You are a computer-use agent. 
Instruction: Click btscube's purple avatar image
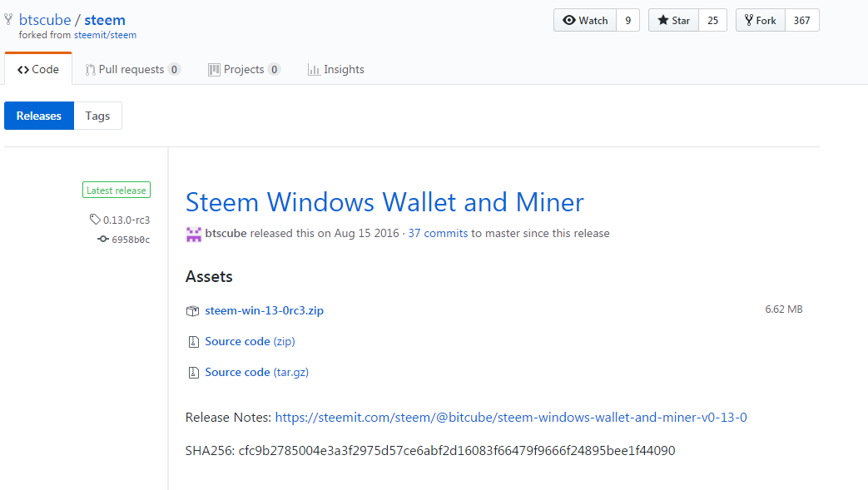pyautogui.click(x=193, y=234)
